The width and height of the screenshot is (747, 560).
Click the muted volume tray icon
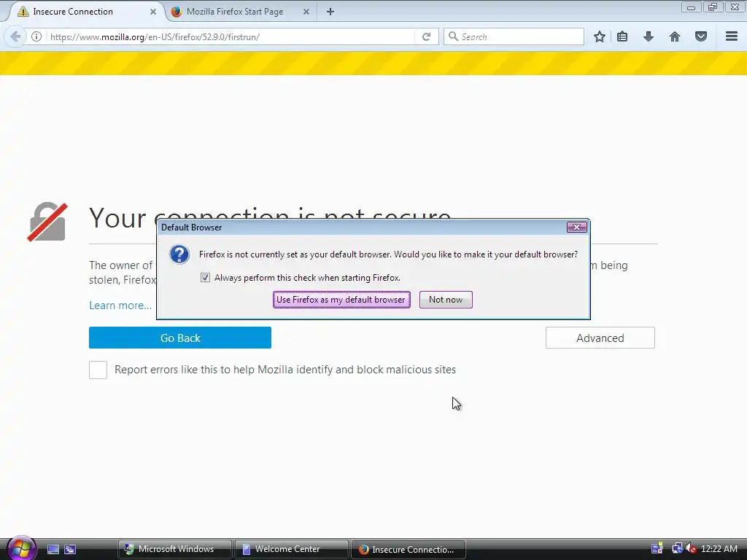tap(691, 548)
